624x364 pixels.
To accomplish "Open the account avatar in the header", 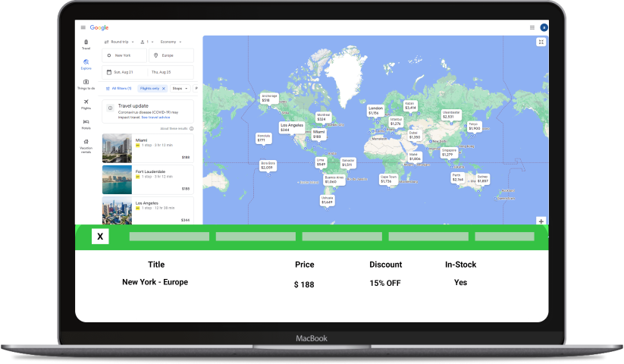I will 544,27.
